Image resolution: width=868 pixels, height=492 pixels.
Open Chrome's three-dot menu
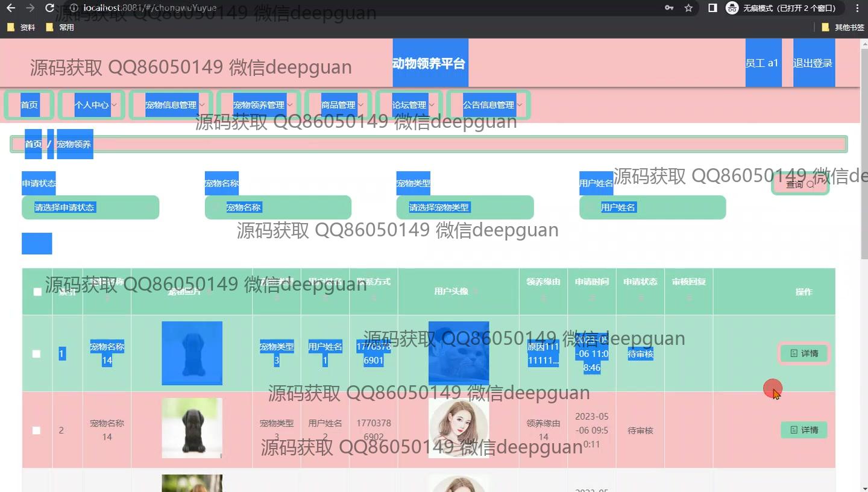coord(857,8)
